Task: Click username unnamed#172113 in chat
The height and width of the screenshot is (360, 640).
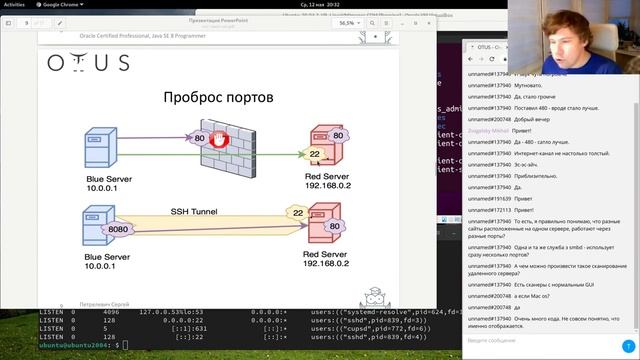Action: click(489, 210)
